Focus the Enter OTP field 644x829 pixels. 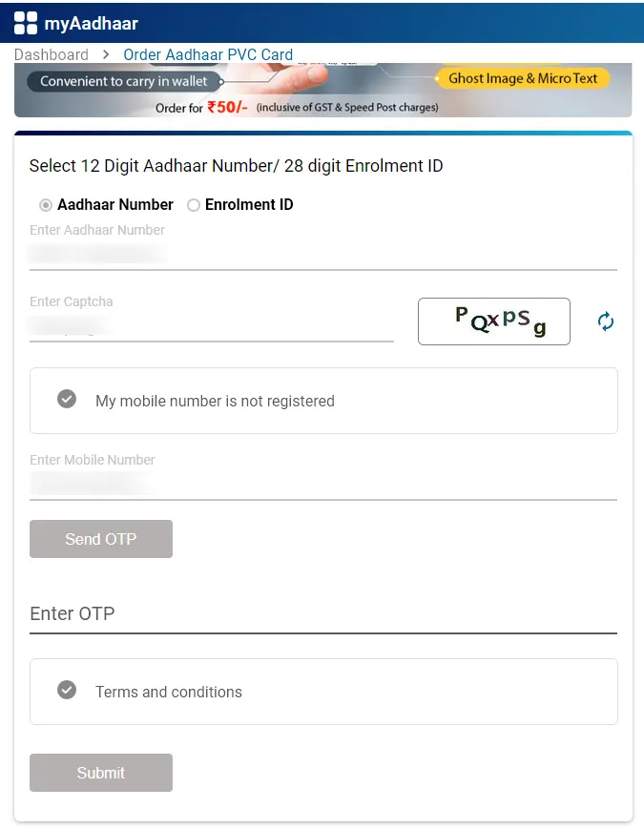pos(323,613)
